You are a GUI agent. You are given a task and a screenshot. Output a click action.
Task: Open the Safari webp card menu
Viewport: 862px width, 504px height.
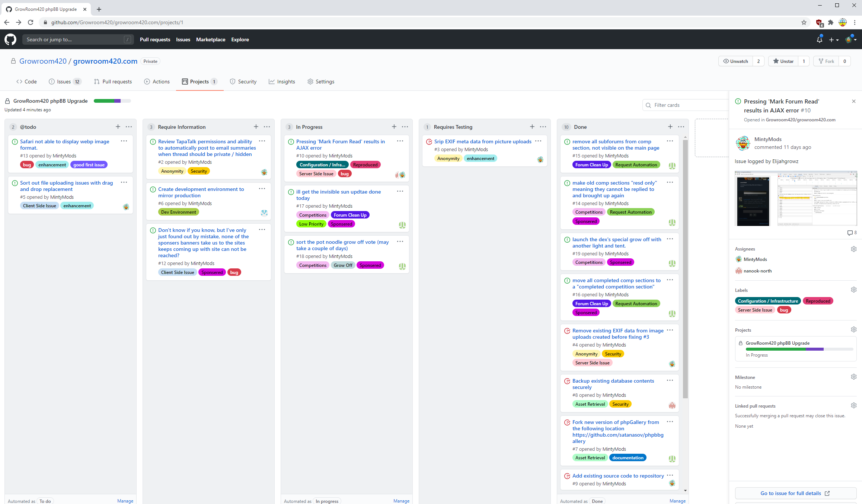point(124,141)
